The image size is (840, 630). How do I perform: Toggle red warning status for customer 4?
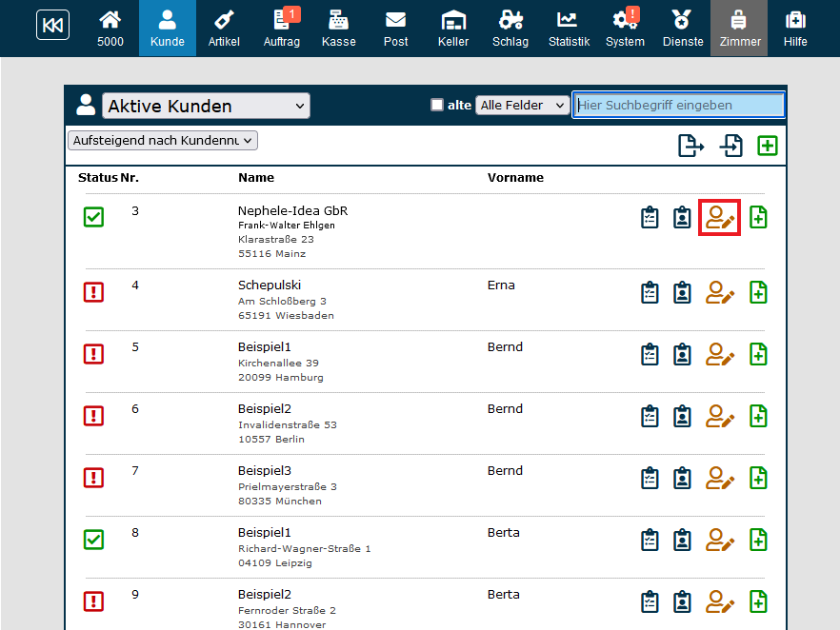click(93, 292)
